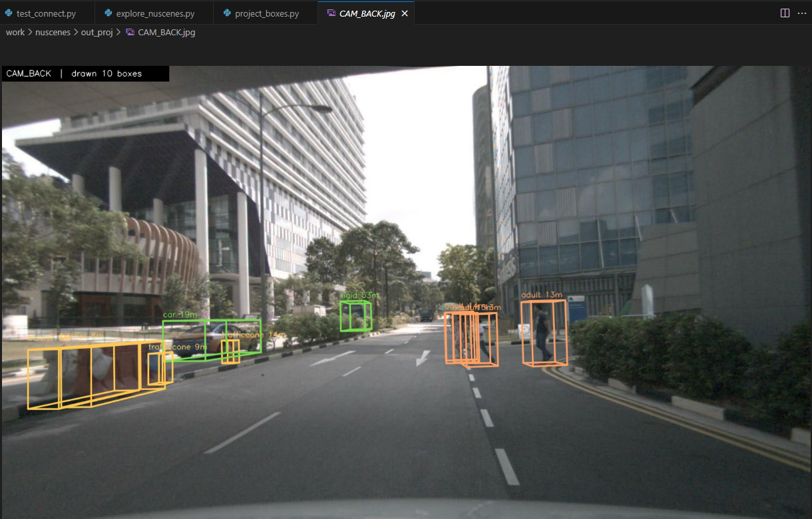Click the image file icon in the breadcrumb
Screen dimensions: 812x519
(130, 32)
